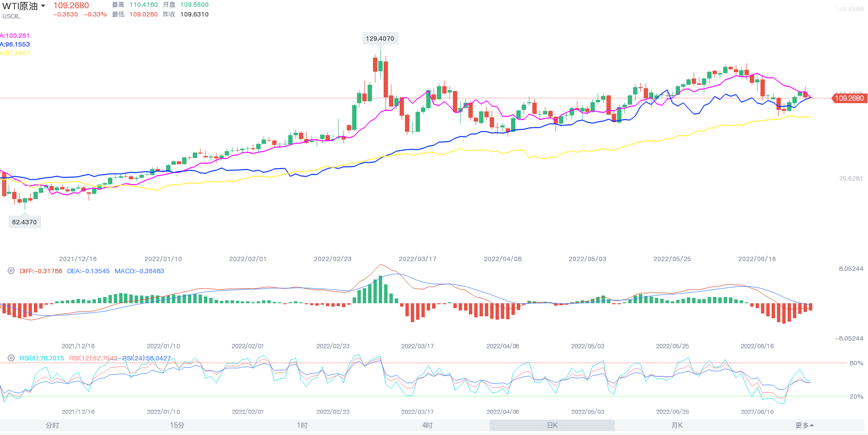868x435 pixels.
Task: Click the 129.4070 peak price label
Action: pyautogui.click(x=380, y=39)
